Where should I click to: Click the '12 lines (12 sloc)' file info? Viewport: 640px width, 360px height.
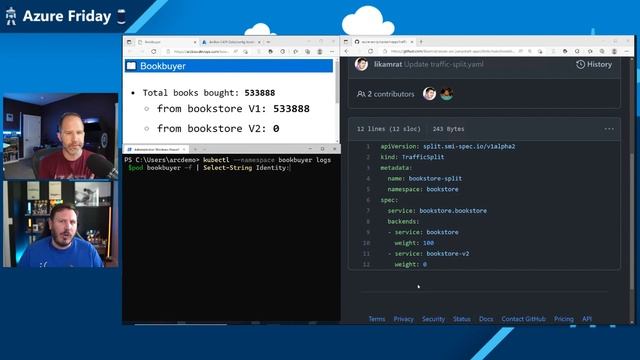pos(388,129)
